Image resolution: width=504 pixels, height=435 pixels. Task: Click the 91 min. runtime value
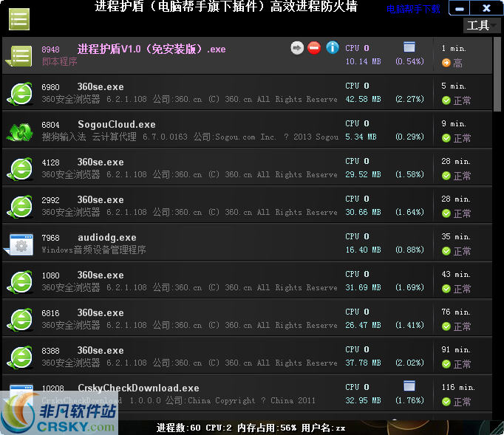pos(456,349)
